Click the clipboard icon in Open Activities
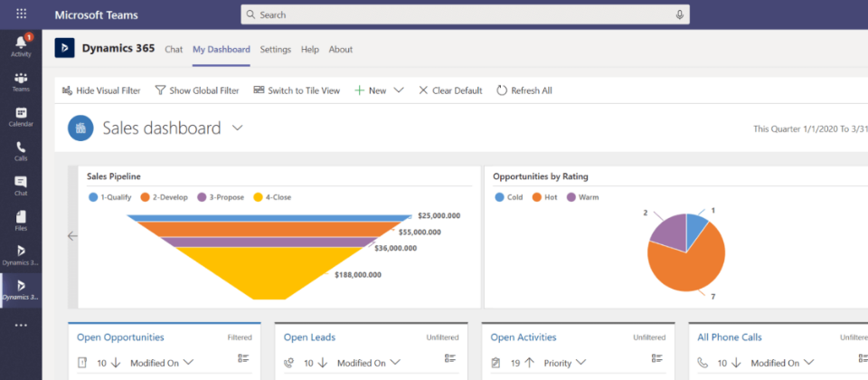Image resolution: width=868 pixels, height=380 pixels. tap(495, 363)
